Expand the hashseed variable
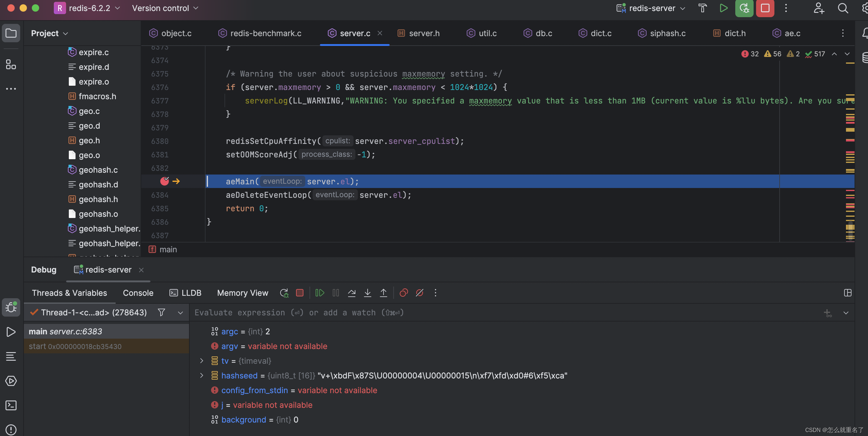The height and width of the screenshot is (436, 868). coord(202,375)
